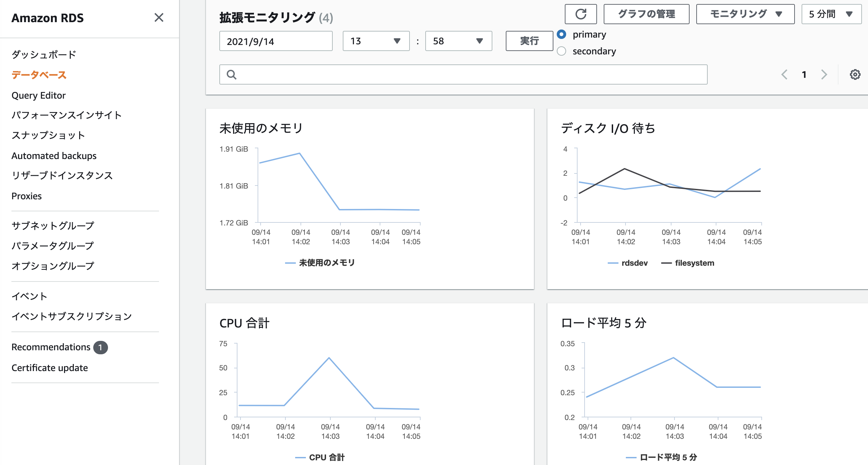Open パフォーマンスインサイト in the sidebar
Viewport: 868px width, 465px height.
pos(66,115)
